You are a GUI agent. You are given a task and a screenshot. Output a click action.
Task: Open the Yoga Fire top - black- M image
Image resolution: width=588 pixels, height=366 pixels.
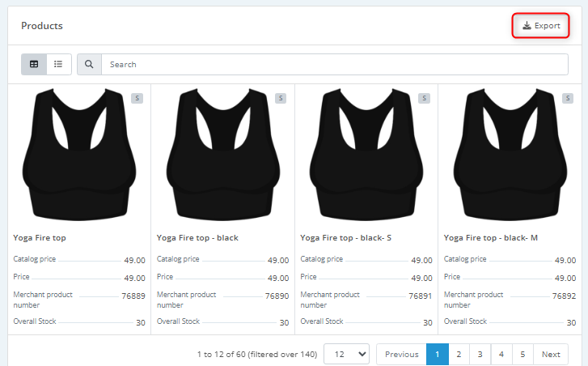tap(510, 155)
